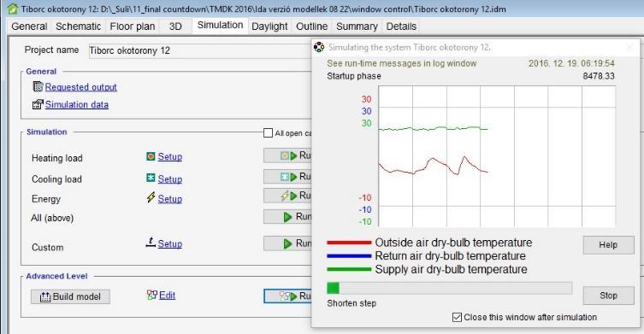
Task: Click the Energy lightning bolt icon
Action: 151,197
